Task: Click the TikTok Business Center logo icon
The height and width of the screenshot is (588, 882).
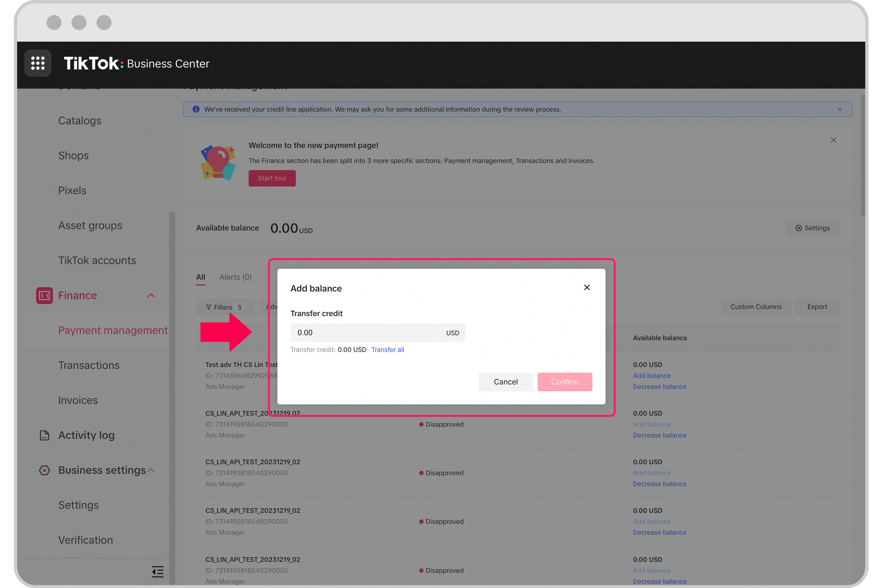Action: click(37, 63)
